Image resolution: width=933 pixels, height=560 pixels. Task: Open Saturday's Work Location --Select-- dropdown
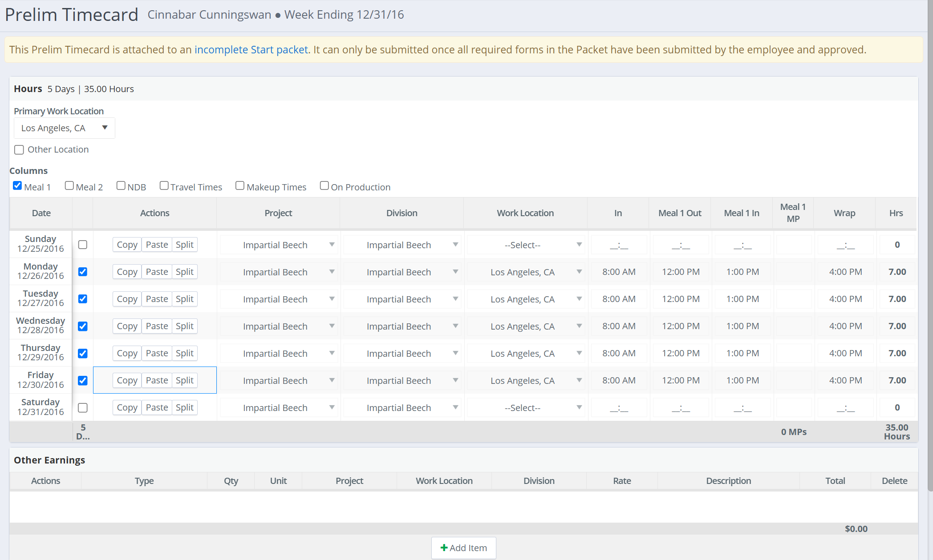pyautogui.click(x=526, y=408)
